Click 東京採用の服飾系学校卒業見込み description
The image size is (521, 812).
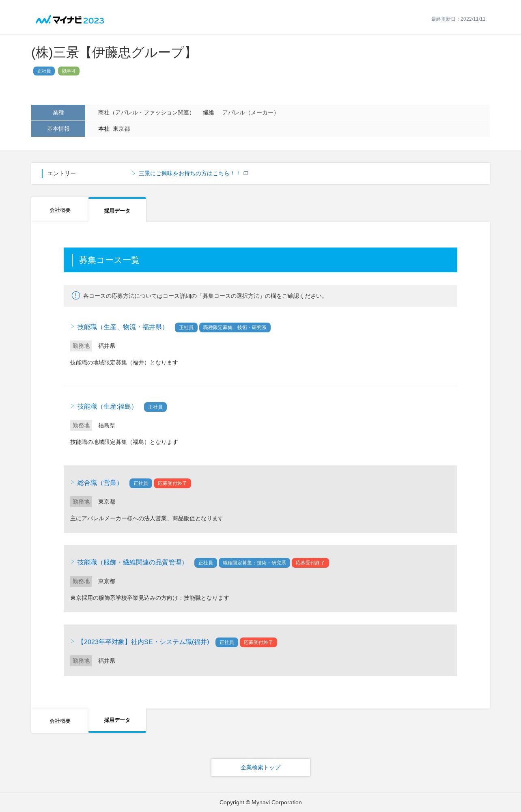[150, 598]
